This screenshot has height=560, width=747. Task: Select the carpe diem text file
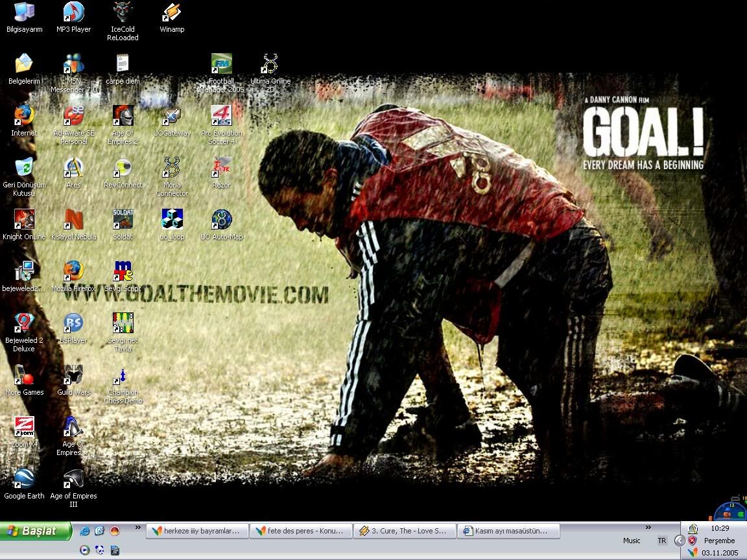pos(123,69)
